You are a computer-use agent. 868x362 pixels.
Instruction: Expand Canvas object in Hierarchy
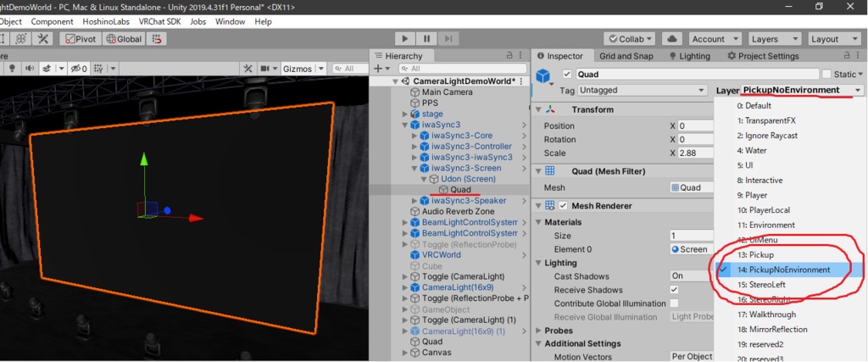(405, 353)
